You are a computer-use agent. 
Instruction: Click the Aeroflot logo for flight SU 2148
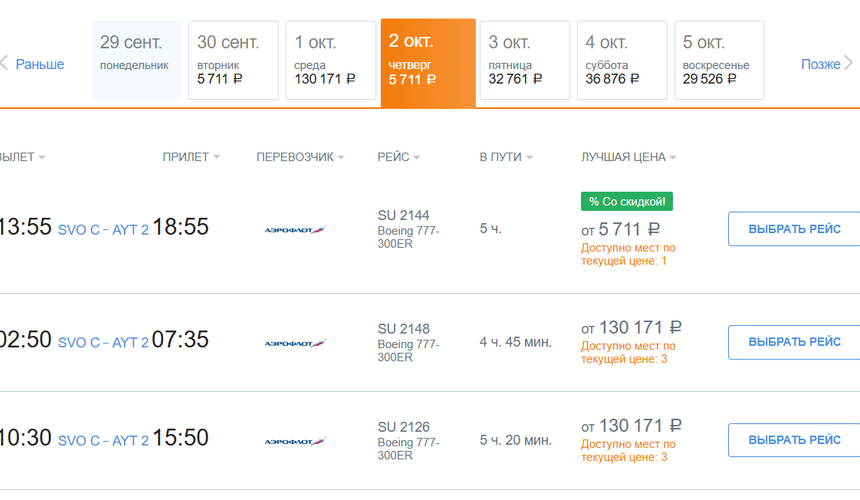coord(295,343)
